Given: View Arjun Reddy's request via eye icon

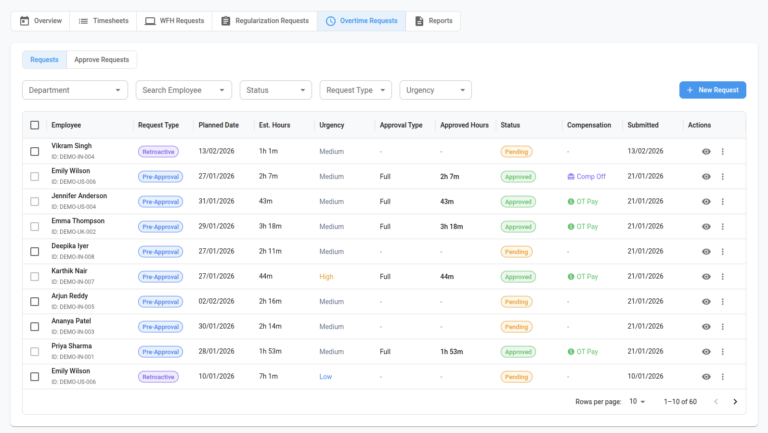Looking at the screenshot, I should click(706, 302).
